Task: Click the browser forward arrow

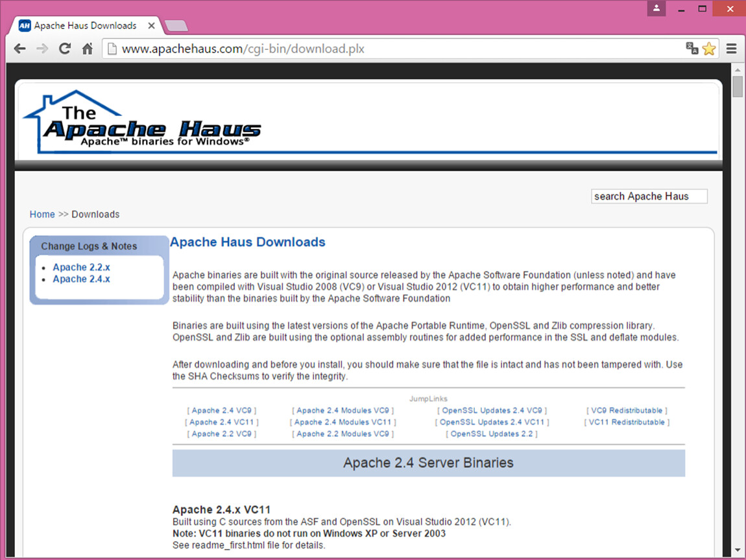Action: click(x=42, y=49)
